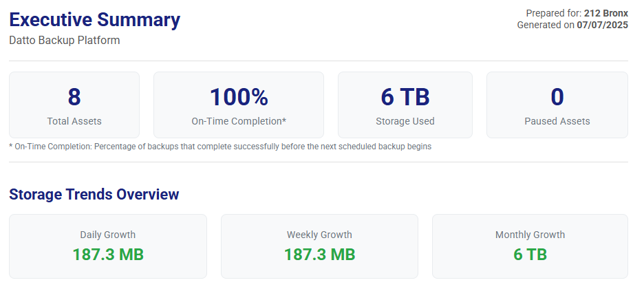Select the 6 TB Storage Used value
The width and height of the screenshot is (644, 289).
[405, 98]
